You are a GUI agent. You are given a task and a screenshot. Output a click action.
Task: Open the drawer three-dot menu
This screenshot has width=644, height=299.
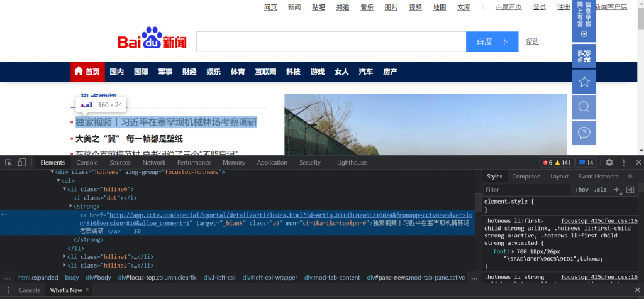[8, 290]
